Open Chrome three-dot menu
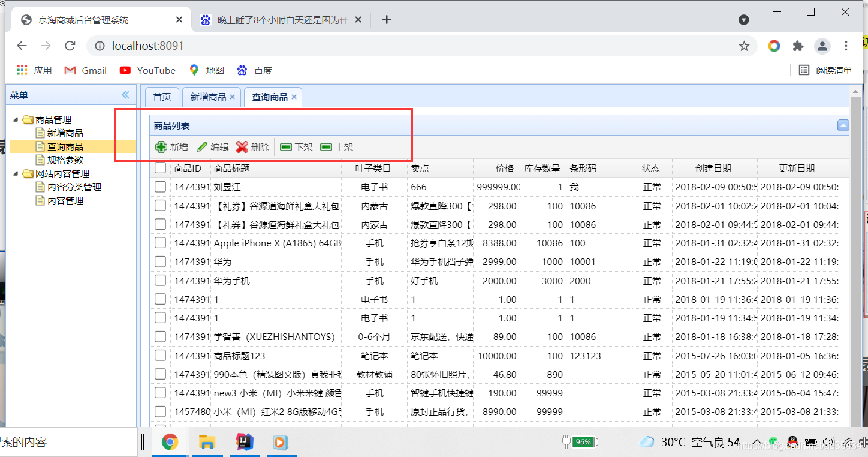The height and width of the screenshot is (457, 868). (846, 46)
